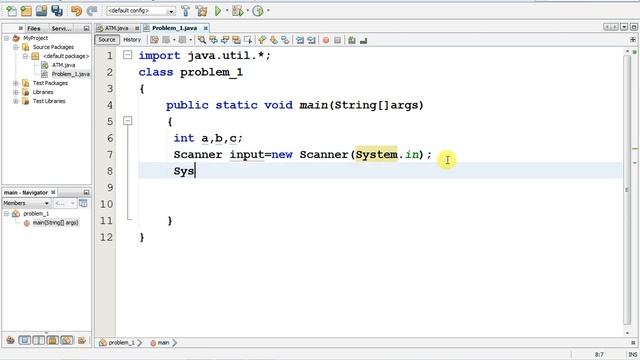The height and width of the screenshot is (360, 640).
Task: Collapse the Source Packages node
Action: [x=16, y=47]
